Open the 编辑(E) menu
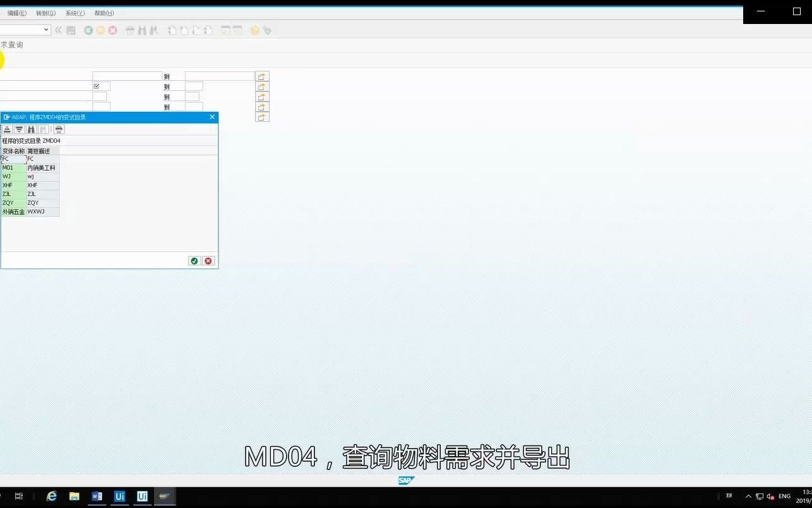Image resolution: width=812 pixels, height=508 pixels. pyautogui.click(x=17, y=13)
